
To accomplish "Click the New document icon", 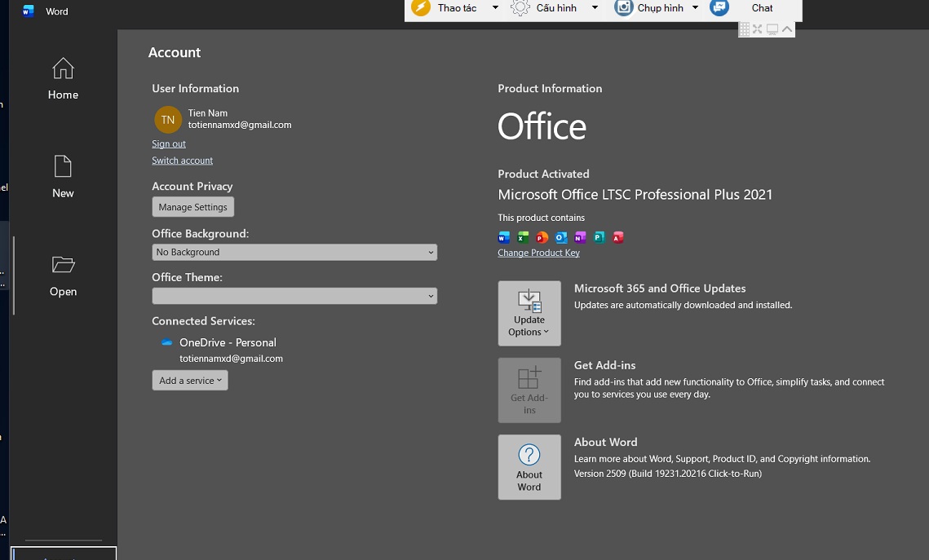I will point(63,166).
